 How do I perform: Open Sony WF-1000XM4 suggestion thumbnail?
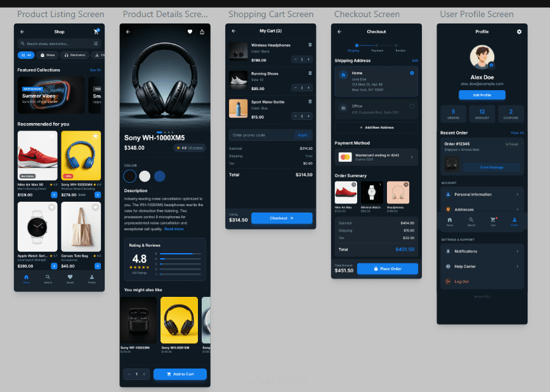138,320
